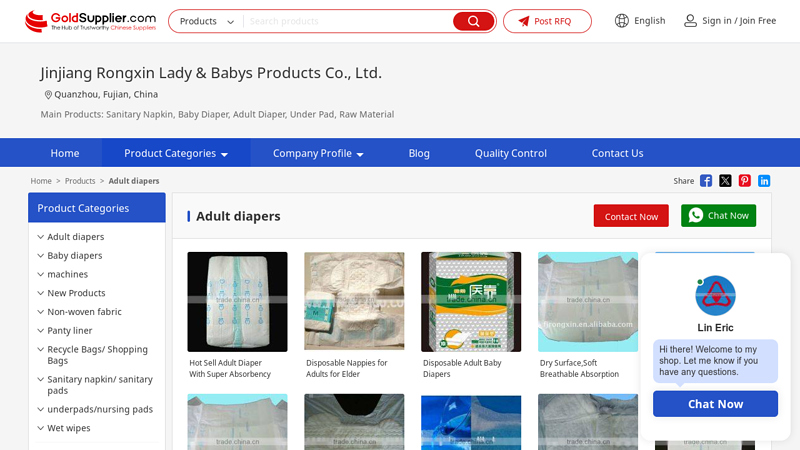
Task: Click Disposable Nappies for Adults title link
Action: coord(347,368)
